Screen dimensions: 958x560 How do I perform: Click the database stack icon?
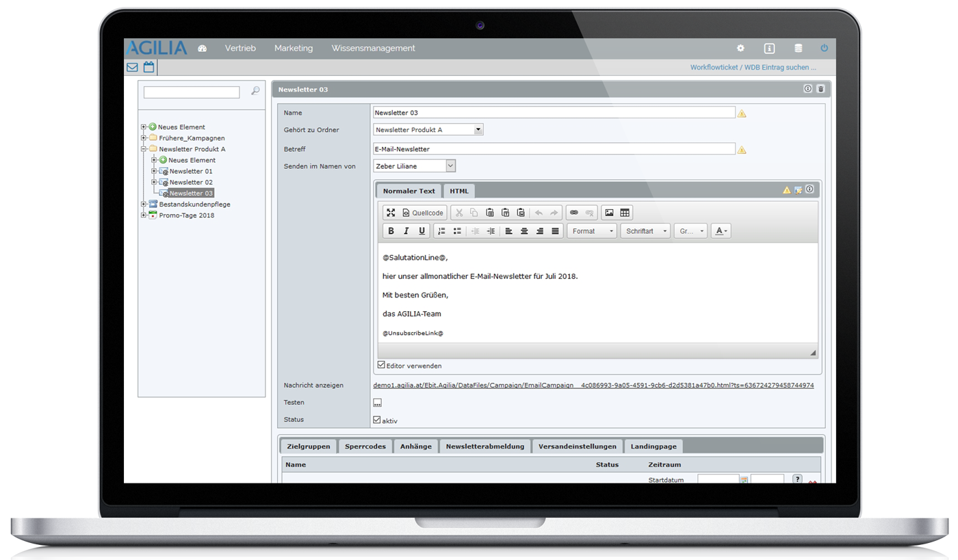(798, 49)
